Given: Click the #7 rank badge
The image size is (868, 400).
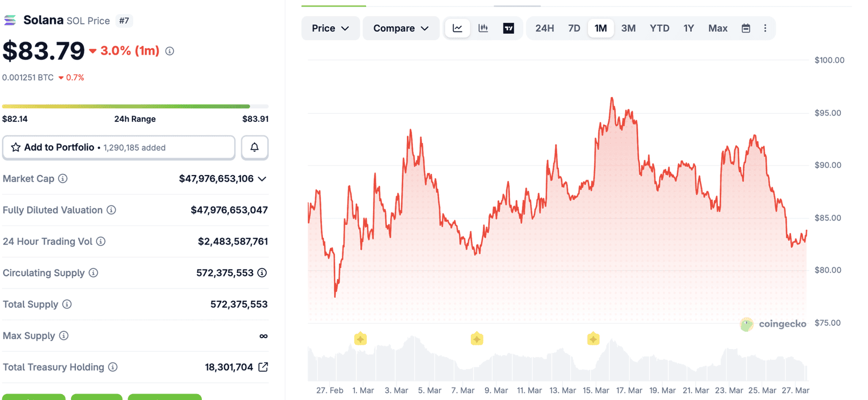Looking at the screenshot, I should point(124,21).
